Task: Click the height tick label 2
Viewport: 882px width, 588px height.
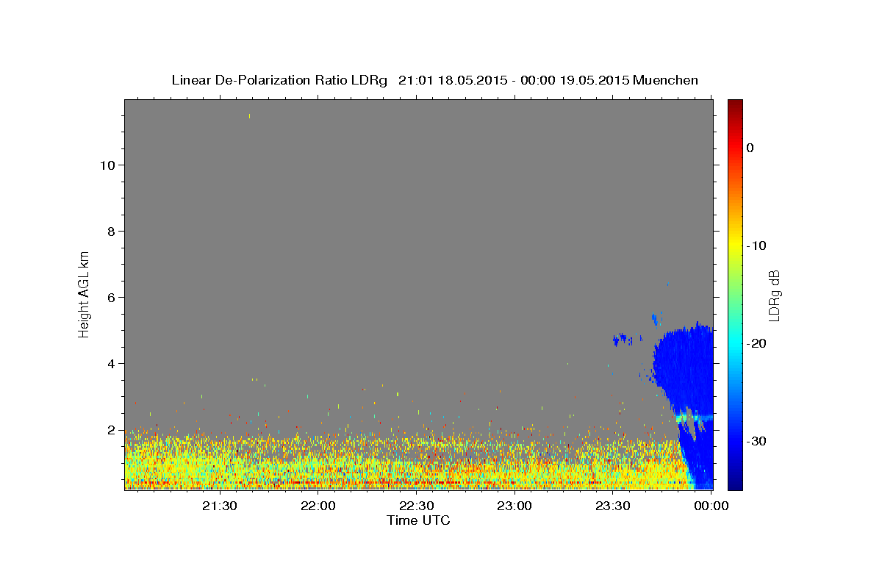Action: point(111,429)
